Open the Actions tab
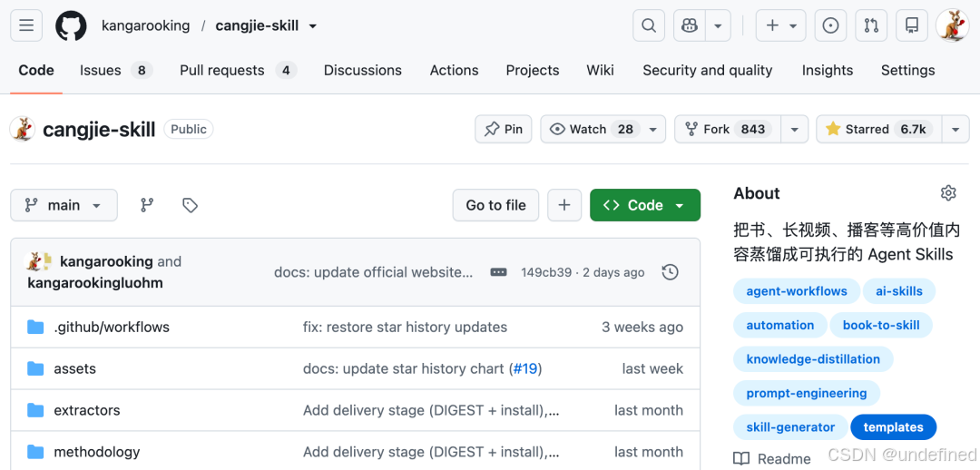Image resolution: width=980 pixels, height=470 pixels. point(454,70)
